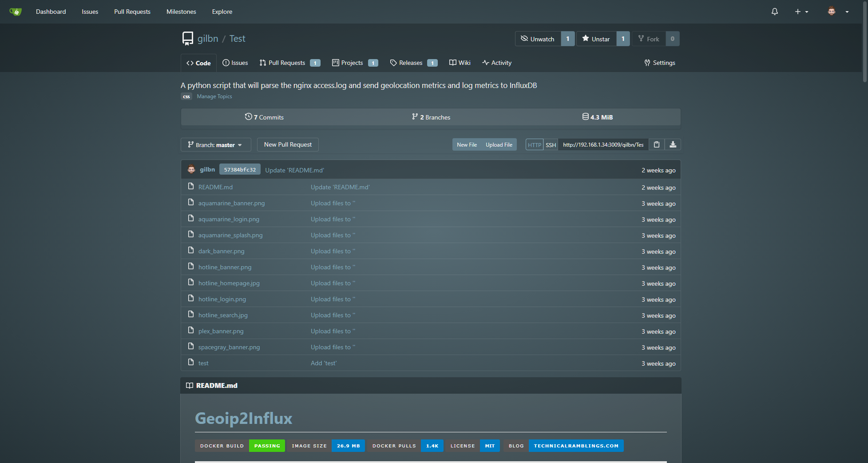Open the repository Settings
The image size is (868, 463).
tap(660, 63)
